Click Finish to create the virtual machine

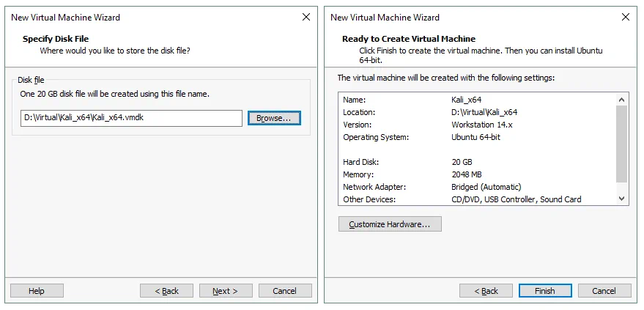tap(545, 291)
